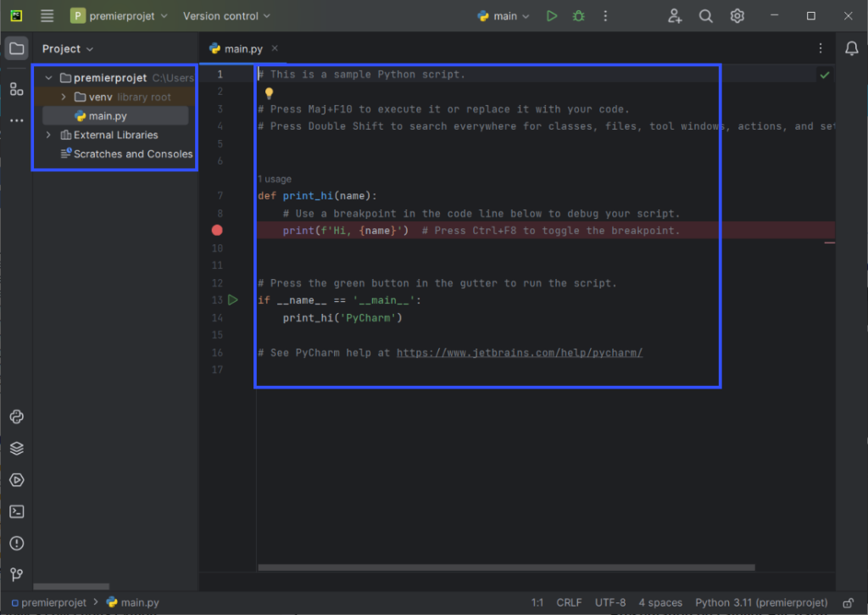The height and width of the screenshot is (615, 868).
Task: Click the green Run button in toolbar
Action: click(552, 16)
